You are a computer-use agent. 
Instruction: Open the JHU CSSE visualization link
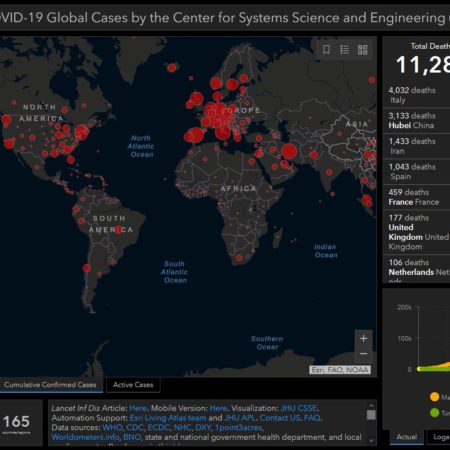[299, 408]
